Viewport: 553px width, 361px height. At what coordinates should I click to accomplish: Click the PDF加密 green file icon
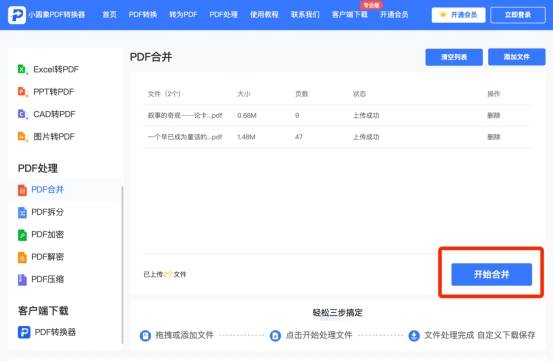tap(22, 235)
